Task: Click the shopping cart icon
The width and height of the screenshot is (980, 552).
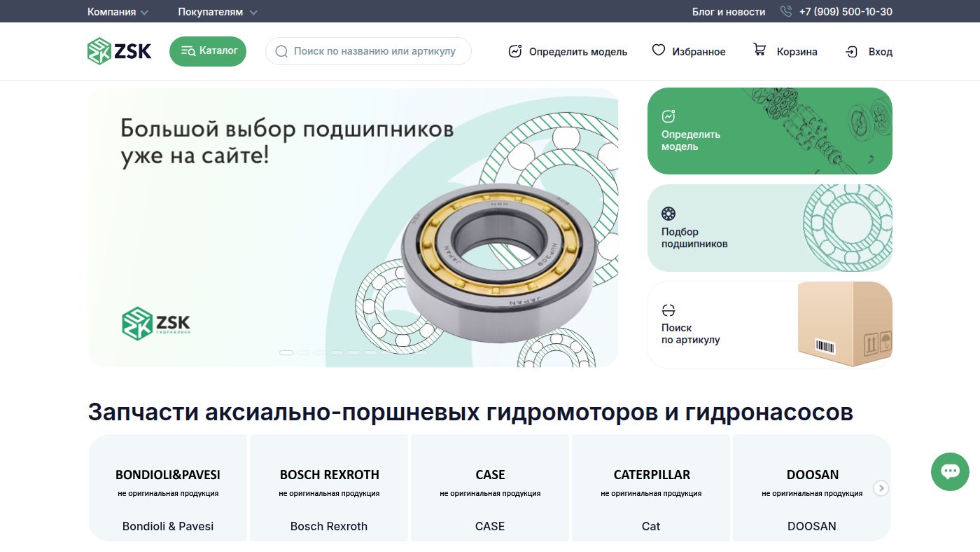Action: (x=759, y=50)
